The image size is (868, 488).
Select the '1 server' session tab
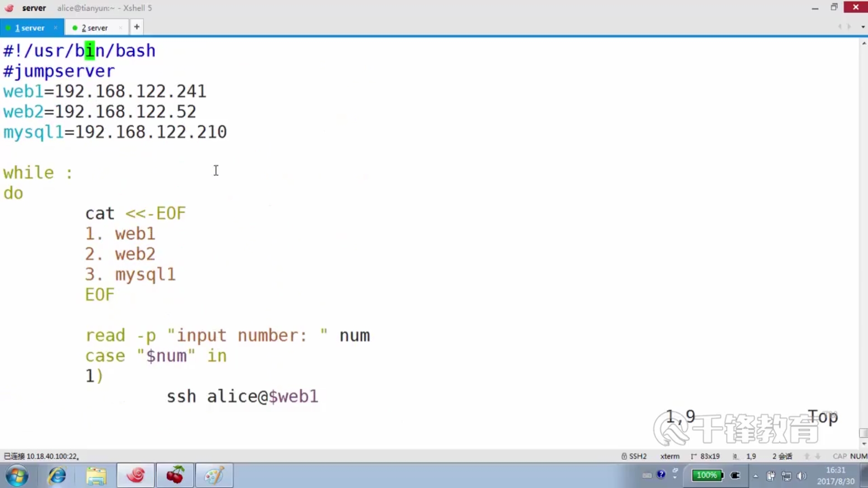[29, 28]
